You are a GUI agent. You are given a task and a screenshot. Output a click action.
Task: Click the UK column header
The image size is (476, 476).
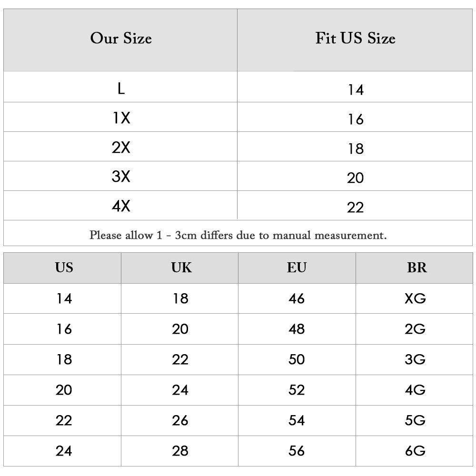coord(181,268)
